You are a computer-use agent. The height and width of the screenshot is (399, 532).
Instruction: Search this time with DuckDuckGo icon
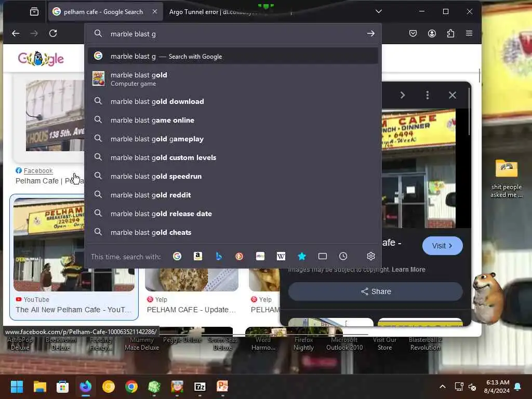pyautogui.click(x=239, y=256)
